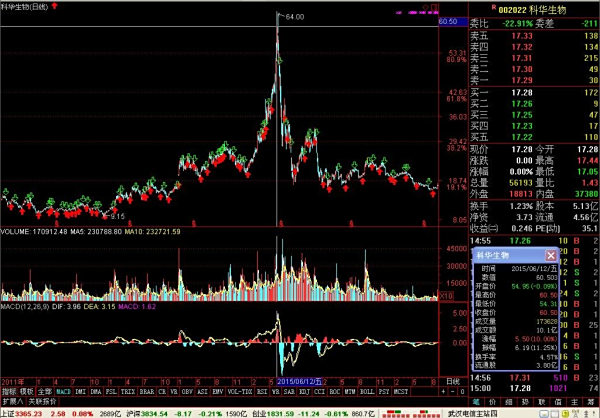
Task: Switch to the OBV indicator
Action: point(187,392)
